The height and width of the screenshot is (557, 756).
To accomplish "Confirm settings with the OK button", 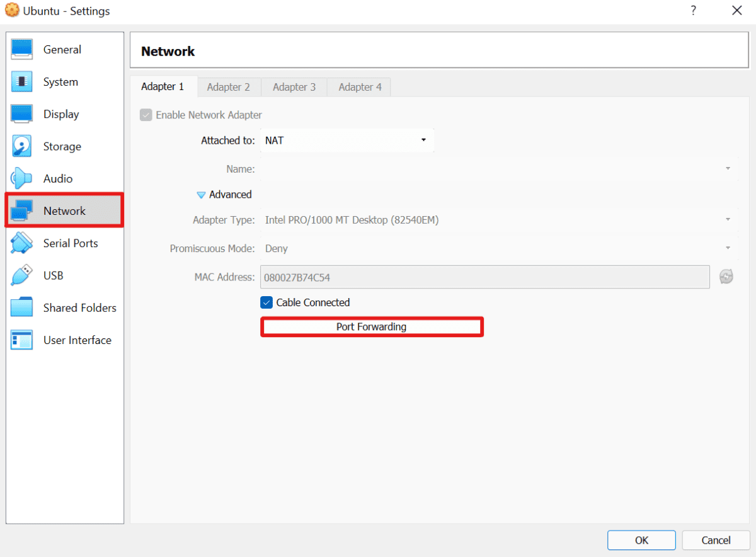I will (641, 540).
